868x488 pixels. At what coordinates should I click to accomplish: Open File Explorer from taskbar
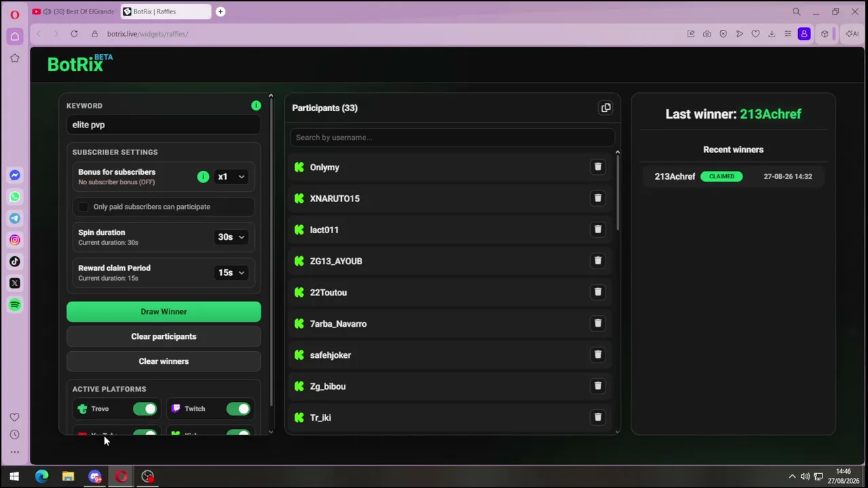(68, 476)
